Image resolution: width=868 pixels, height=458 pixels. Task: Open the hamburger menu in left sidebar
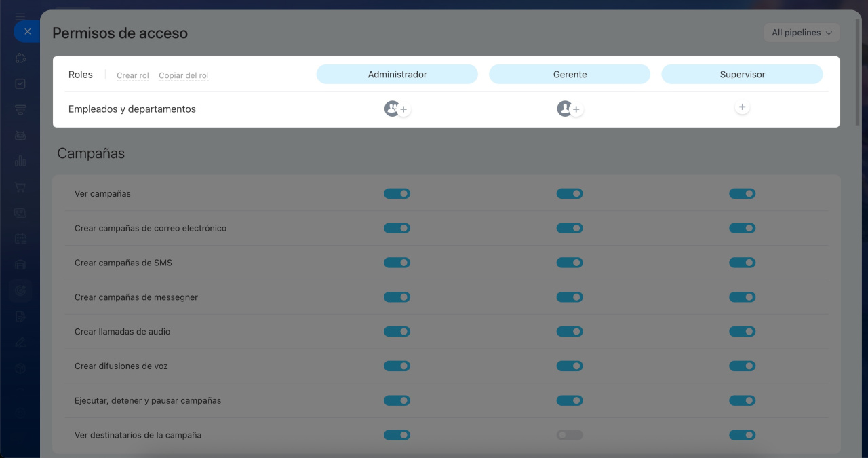[20, 16]
